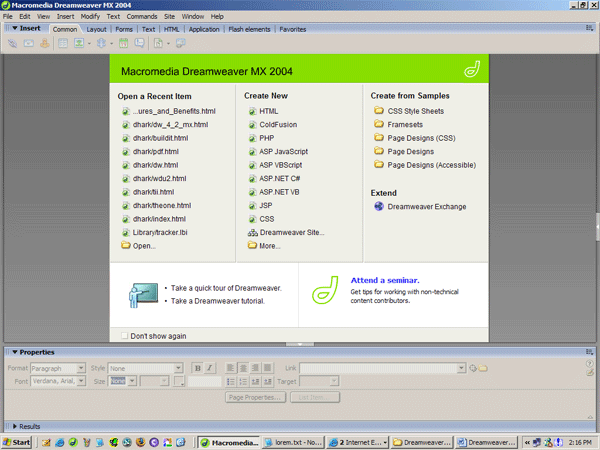This screenshot has height=450, width=600.
Task: Click the Date insert calendar icon
Action: (123, 43)
